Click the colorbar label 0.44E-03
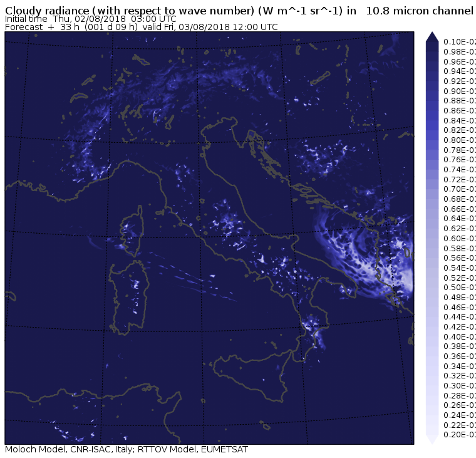476x458 pixels. [x=460, y=317]
